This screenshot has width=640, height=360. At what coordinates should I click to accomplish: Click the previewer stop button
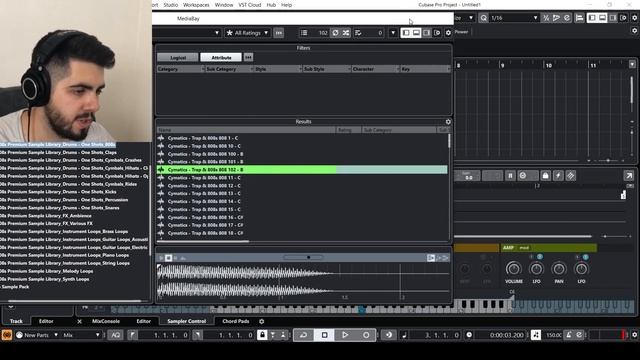[168, 258]
